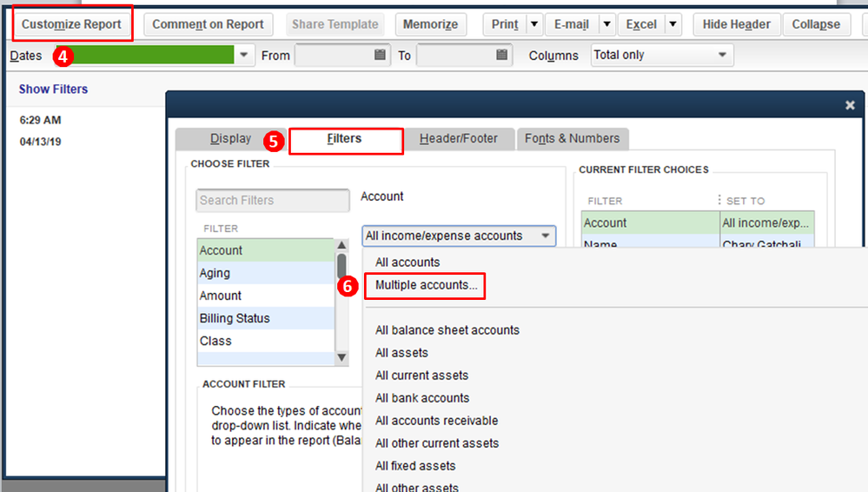Click the Collapse button
The height and width of the screenshot is (492, 868).
(816, 24)
